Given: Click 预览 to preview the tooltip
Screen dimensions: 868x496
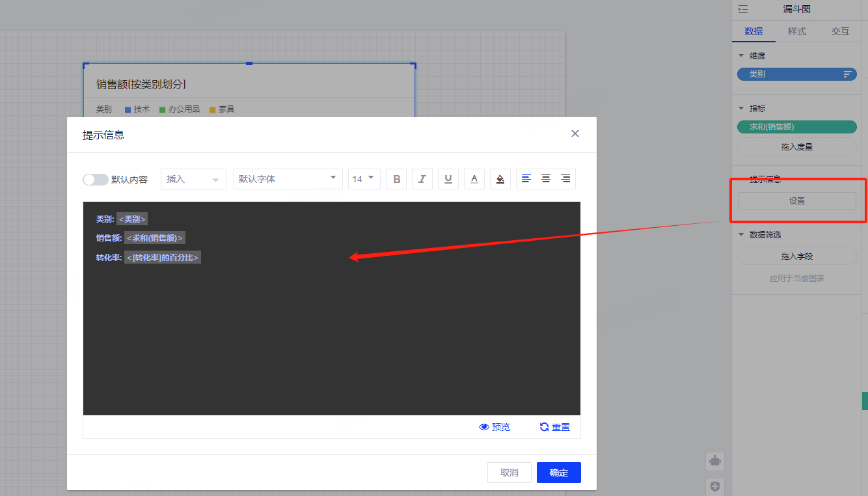Looking at the screenshot, I should pos(495,427).
